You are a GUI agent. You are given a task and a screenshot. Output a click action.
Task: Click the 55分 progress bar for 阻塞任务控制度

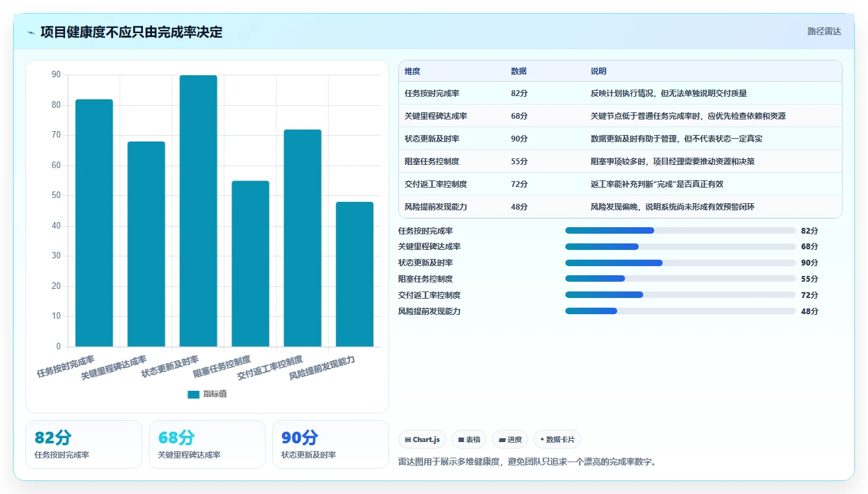[x=680, y=278]
